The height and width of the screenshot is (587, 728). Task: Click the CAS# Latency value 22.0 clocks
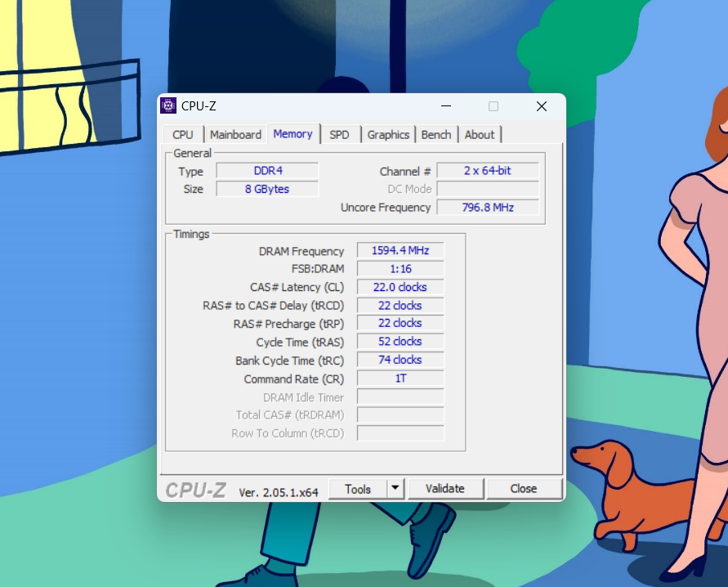tap(400, 287)
